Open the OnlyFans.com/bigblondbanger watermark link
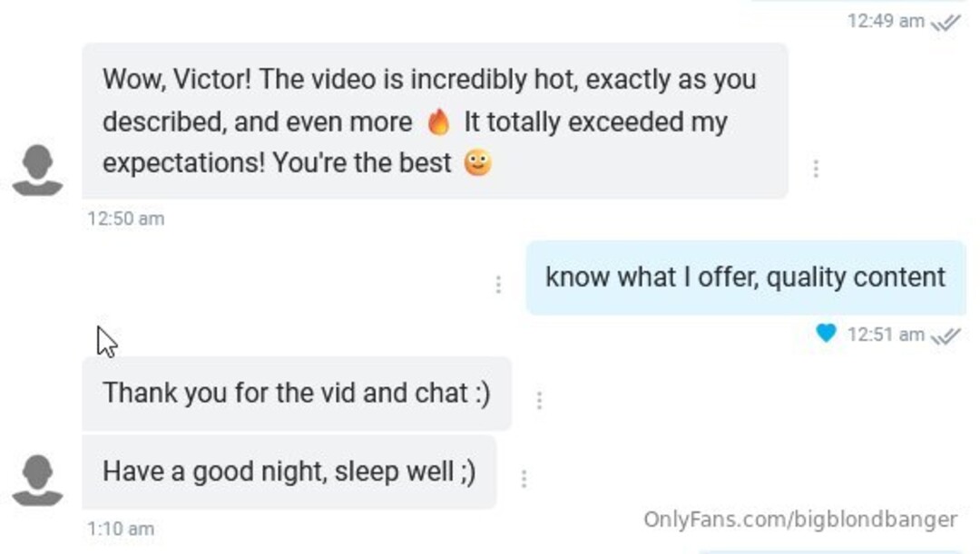The image size is (980, 554). click(x=799, y=520)
